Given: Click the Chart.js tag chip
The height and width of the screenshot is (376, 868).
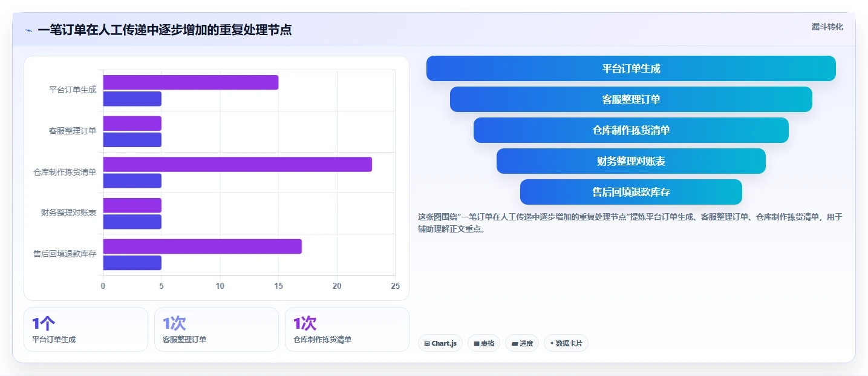Looking at the screenshot, I should tap(440, 343).
